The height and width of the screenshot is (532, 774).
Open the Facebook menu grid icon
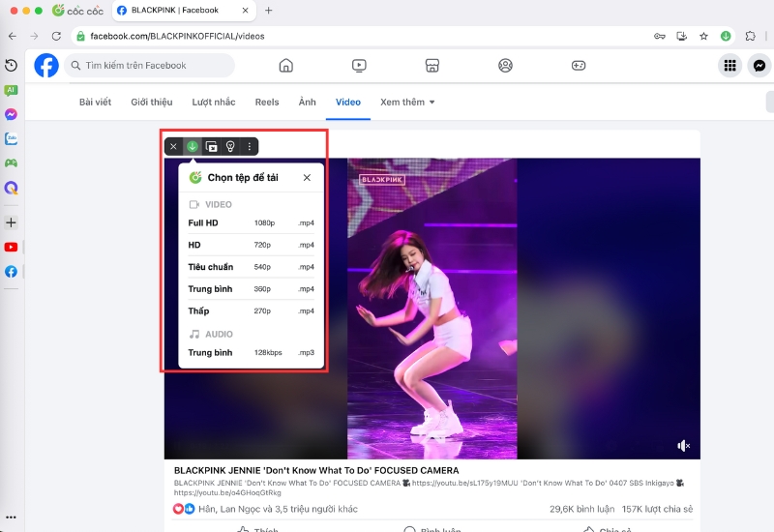(x=729, y=65)
